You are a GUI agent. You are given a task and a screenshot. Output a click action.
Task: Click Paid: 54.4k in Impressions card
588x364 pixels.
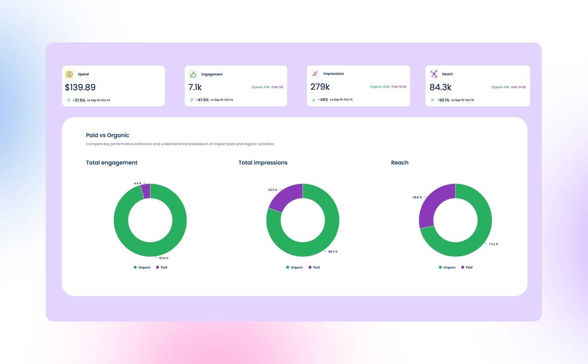point(399,87)
